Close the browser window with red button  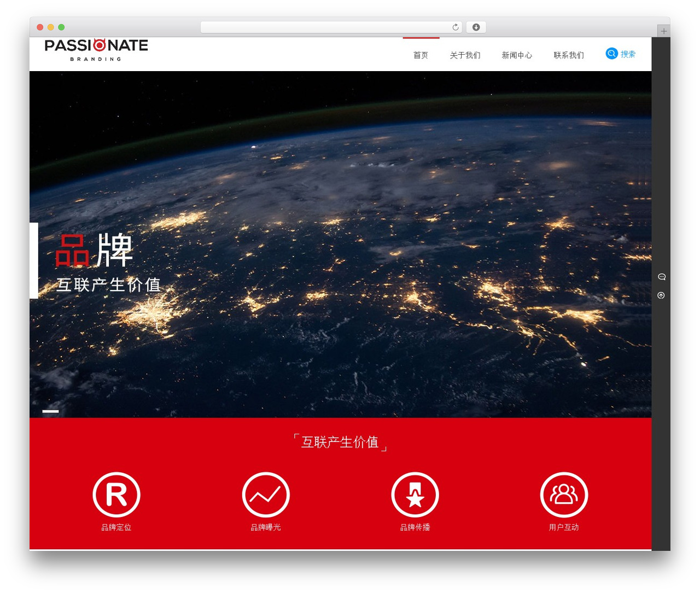(x=40, y=27)
